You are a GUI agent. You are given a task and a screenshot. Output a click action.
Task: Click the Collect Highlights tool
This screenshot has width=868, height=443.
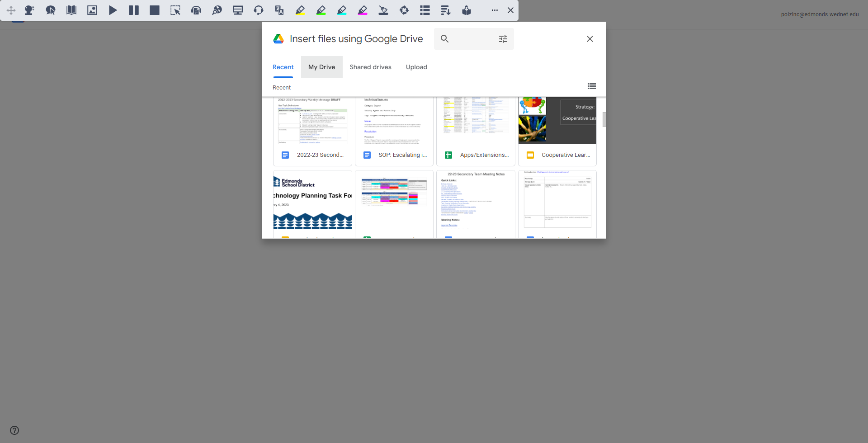404,10
